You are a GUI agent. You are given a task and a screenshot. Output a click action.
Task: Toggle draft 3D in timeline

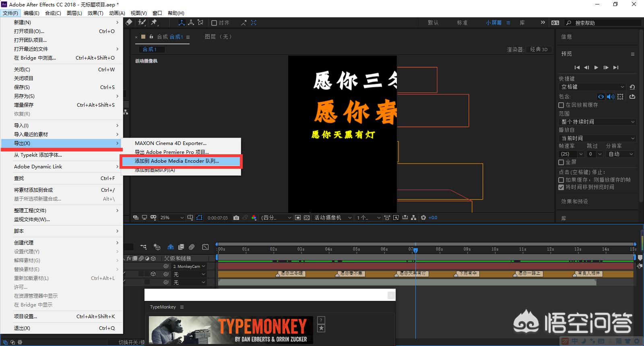(x=157, y=247)
